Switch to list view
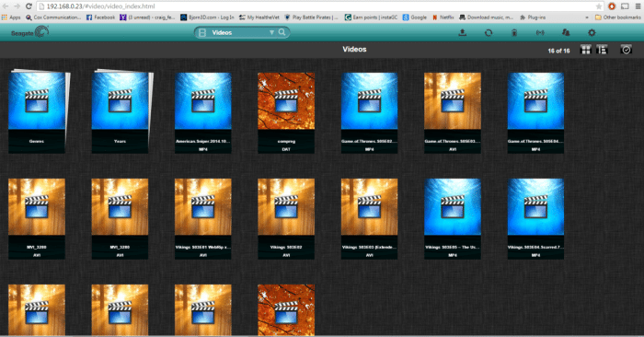This screenshot has width=644, height=337. click(602, 50)
